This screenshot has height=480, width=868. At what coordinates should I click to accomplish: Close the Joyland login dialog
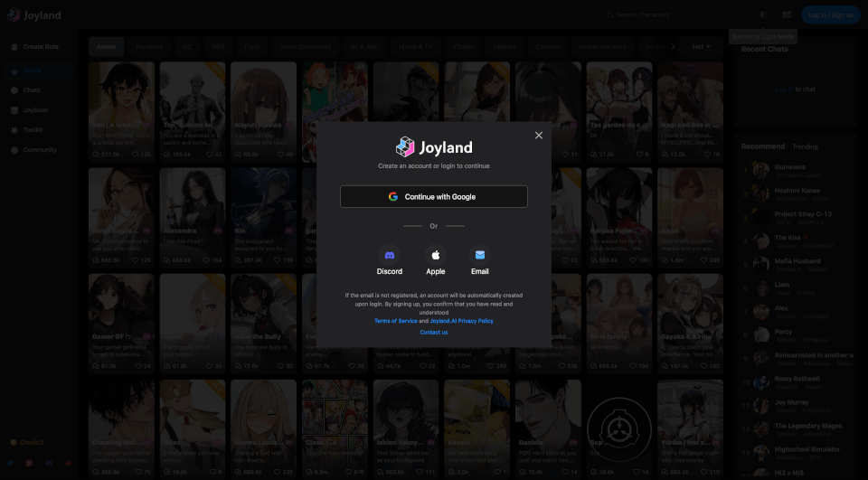pyautogui.click(x=539, y=135)
